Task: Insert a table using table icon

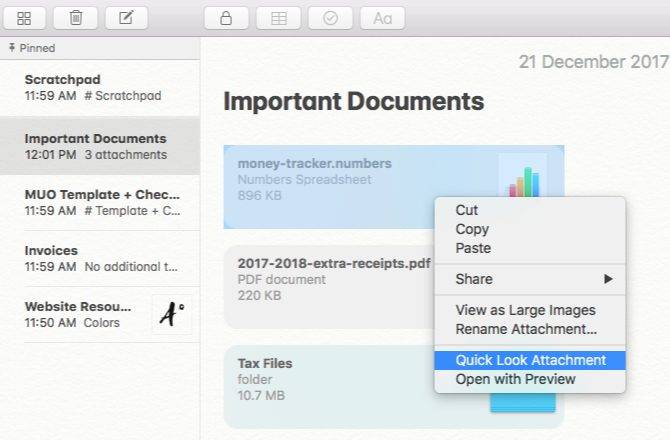Action: point(277,17)
